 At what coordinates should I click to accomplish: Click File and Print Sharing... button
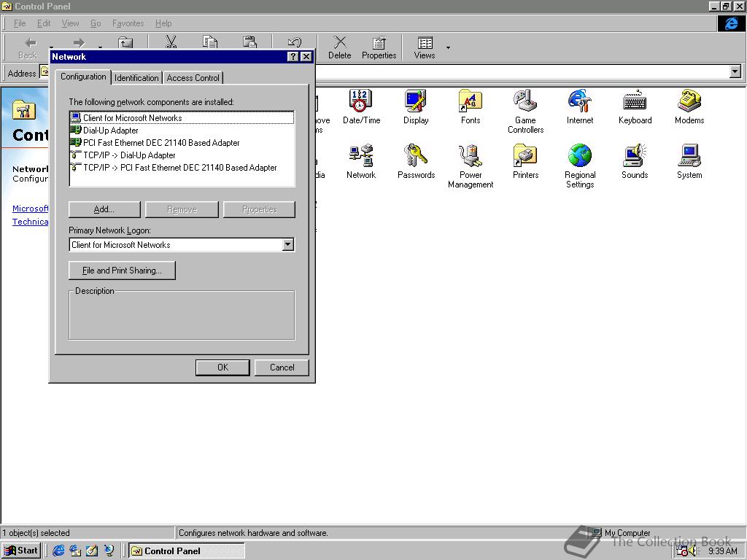tap(122, 271)
